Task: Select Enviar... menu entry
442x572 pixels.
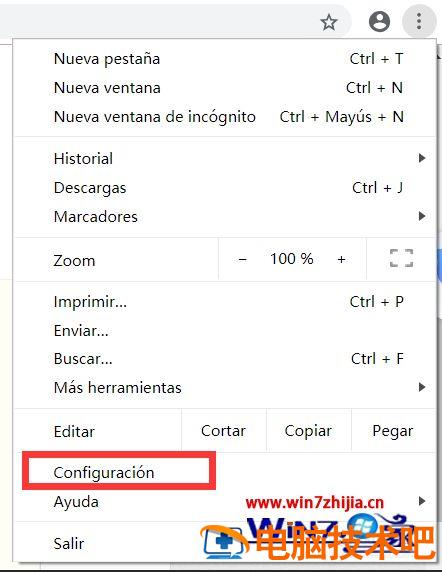Action: pos(225,331)
